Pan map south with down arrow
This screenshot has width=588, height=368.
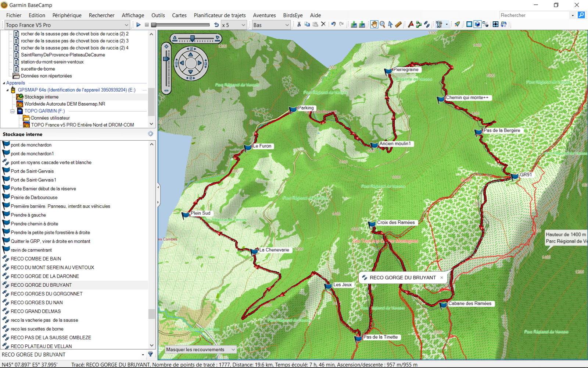click(190, 72)
